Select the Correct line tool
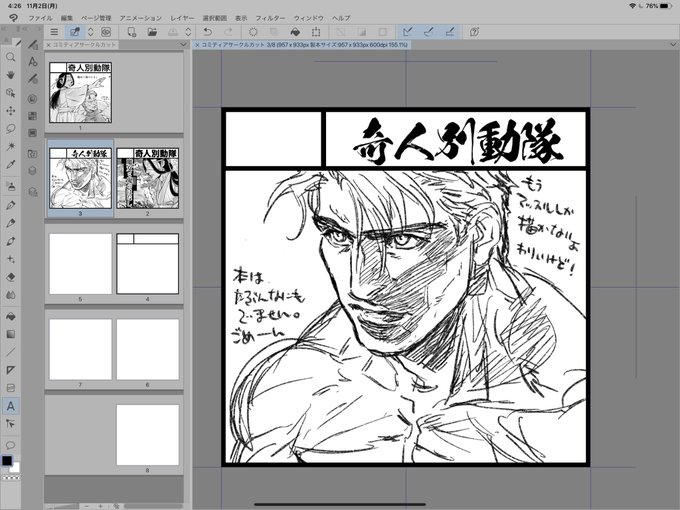Viewport: 680px width, 510px height. coord(10,424)
